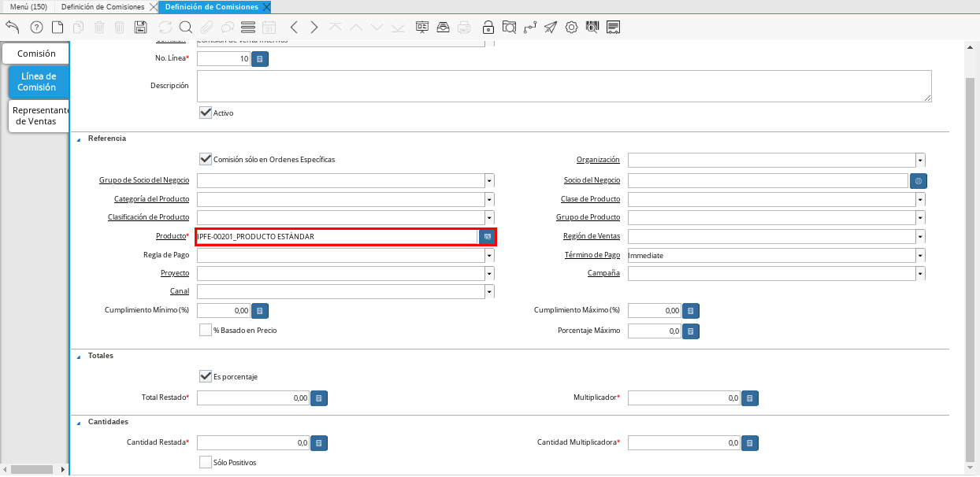The width and height of the screenshot is (980, 477).
Task: Click the undo changes arrow icon
Action: [x=13, y=28]
